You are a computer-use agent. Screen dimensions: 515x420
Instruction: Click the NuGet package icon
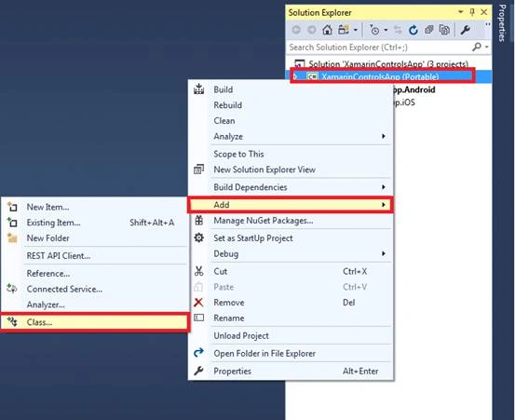(x=198, y=220)
